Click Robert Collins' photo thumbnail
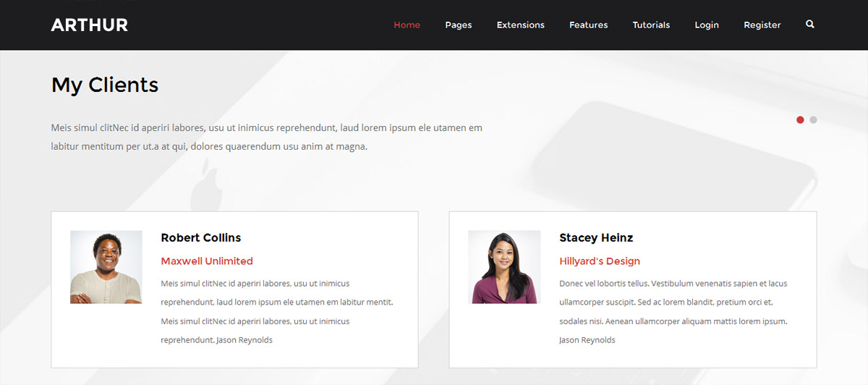868x385 pixels. click(106, 267)
